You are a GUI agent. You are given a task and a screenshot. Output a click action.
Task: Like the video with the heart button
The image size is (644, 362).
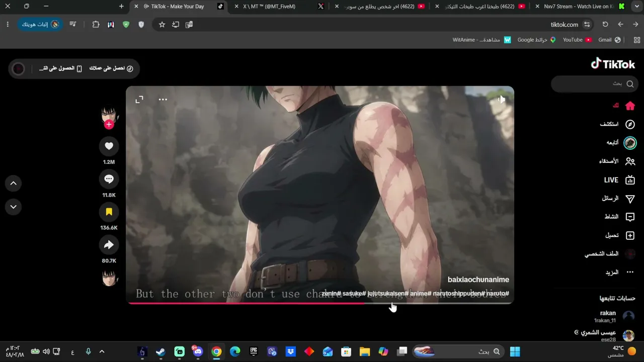click(x=109, y=146)
